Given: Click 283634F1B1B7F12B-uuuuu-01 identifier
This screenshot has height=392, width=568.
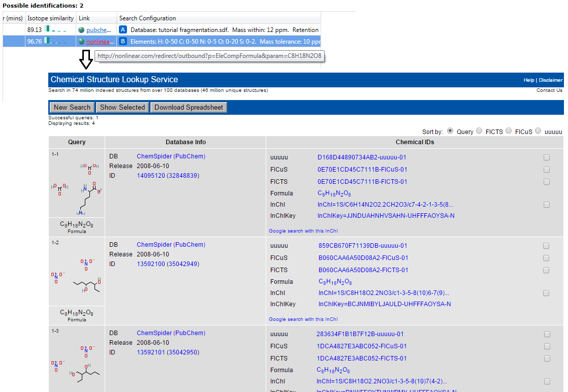Looking at the screenshot, I should (360, 334).
